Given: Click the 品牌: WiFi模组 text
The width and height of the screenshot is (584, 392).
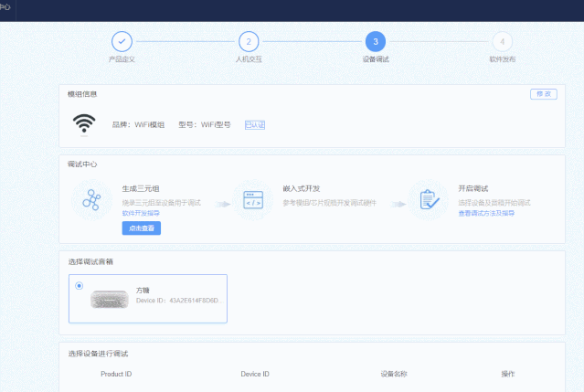Looking at the screenshot, I should click(138, 124).
